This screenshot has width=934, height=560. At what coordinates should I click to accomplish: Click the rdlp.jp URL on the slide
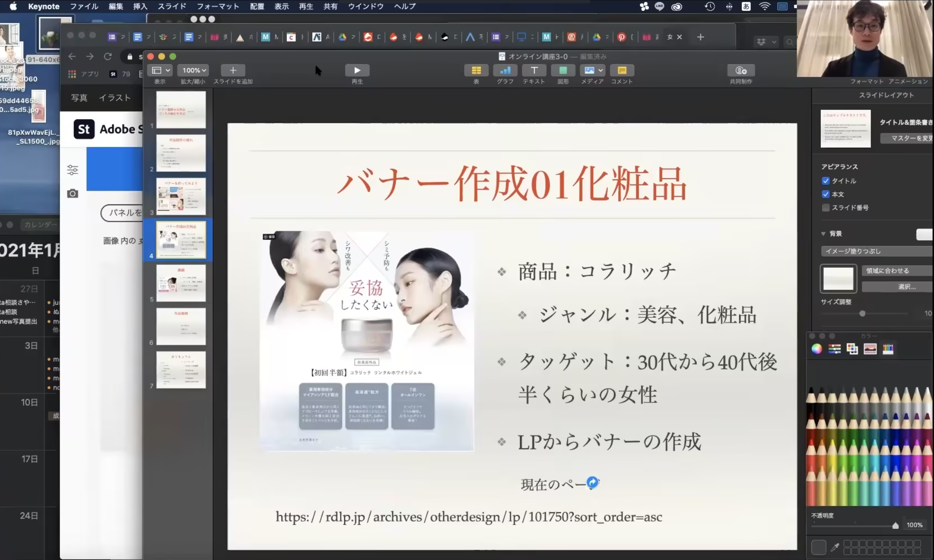click(469, 517)
